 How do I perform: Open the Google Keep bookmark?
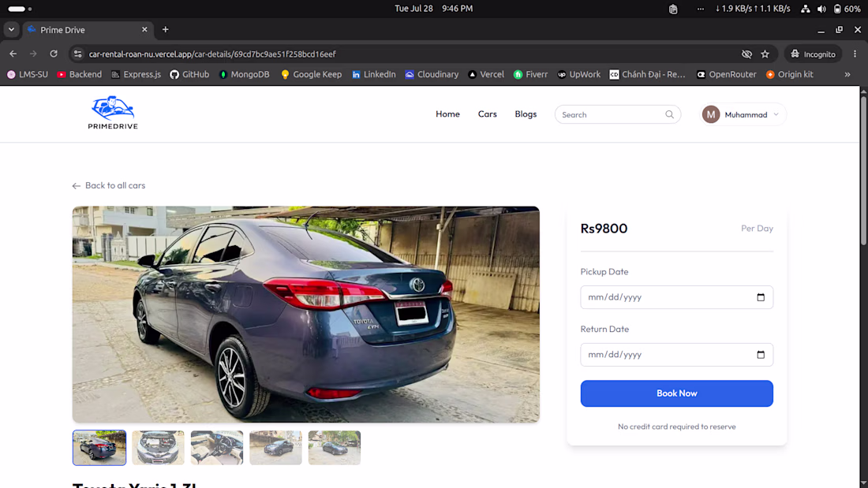pos(311,74)
